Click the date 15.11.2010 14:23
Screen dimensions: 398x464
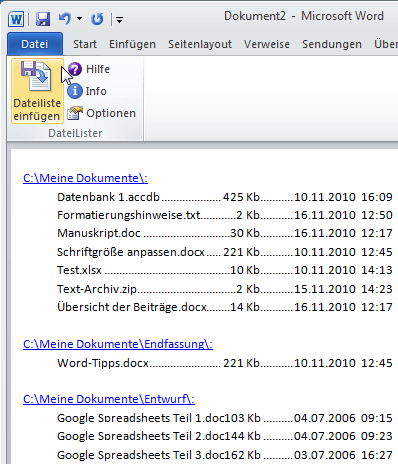click(x=343, y=289)
